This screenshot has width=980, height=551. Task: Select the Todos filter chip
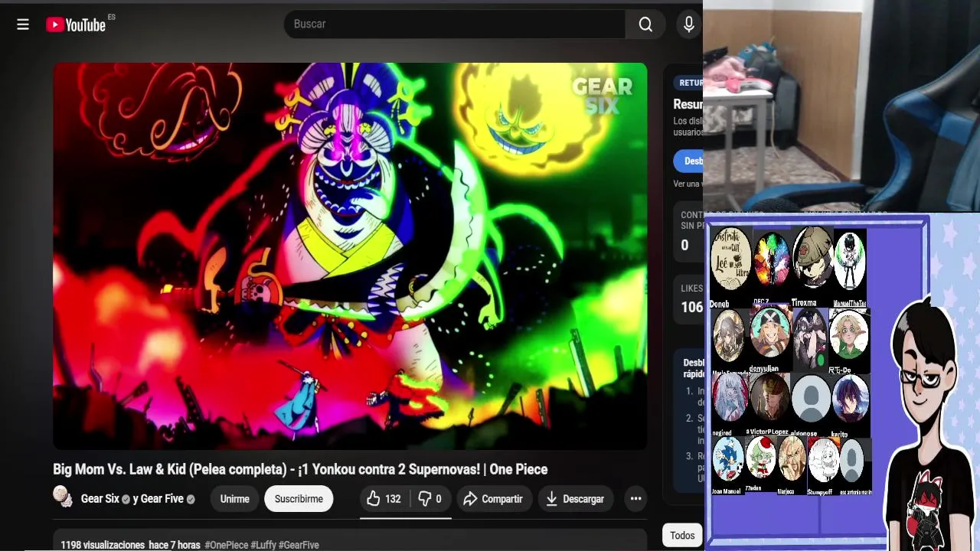point(682,536)
